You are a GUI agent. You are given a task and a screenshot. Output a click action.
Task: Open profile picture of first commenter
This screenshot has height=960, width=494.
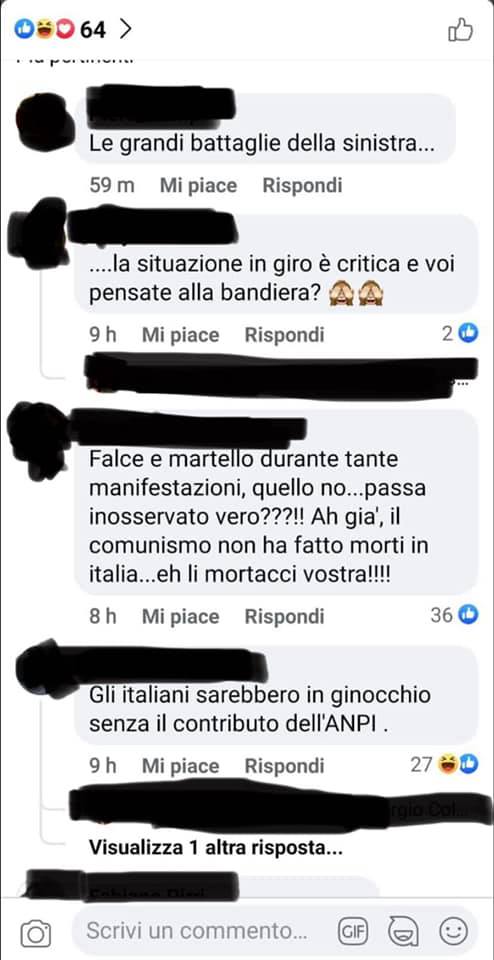click(x=45, y=122)
